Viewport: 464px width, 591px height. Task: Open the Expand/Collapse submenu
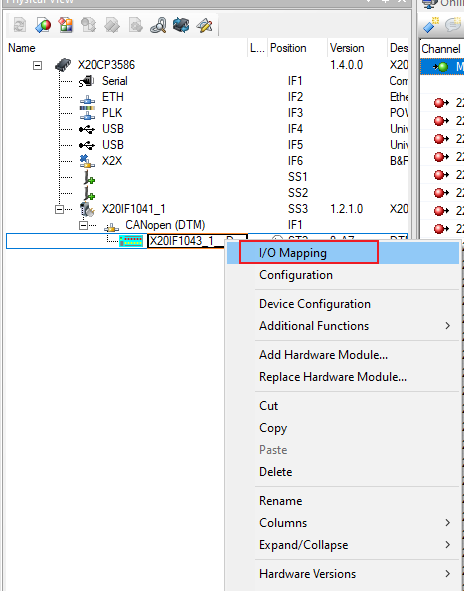point(343,545)
